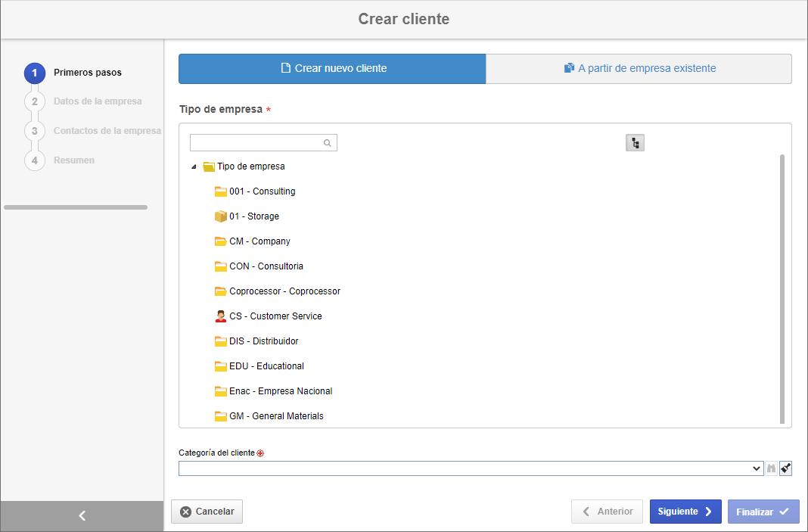Select CS - Customer Service type
Screen dimensions: 808x532
tap(275, 316)
